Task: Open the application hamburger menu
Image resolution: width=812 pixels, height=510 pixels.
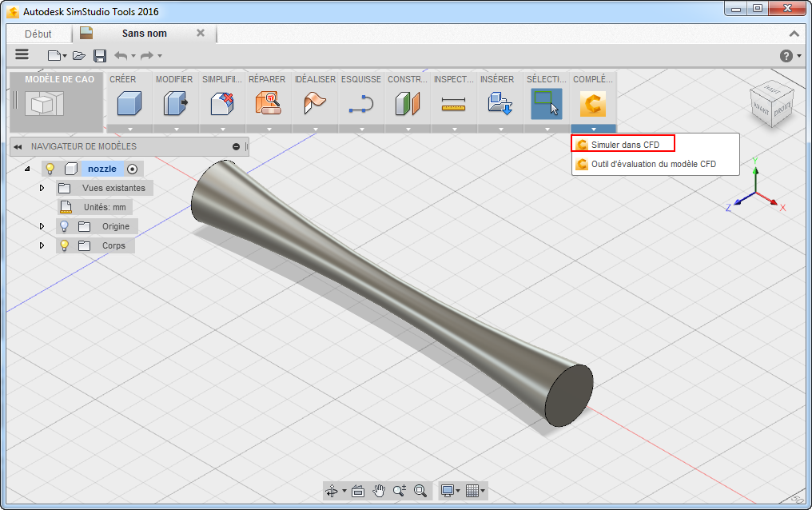Action: [x=22, y=55]
